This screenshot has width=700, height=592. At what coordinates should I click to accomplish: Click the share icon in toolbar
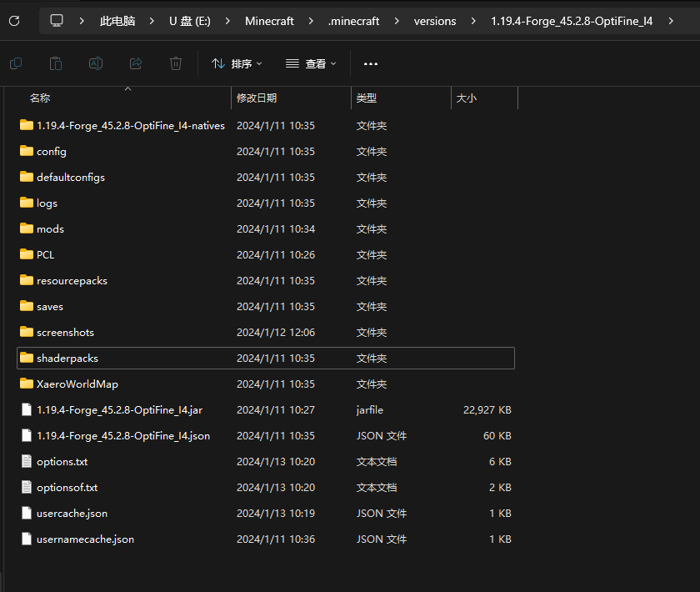point(136,64)
